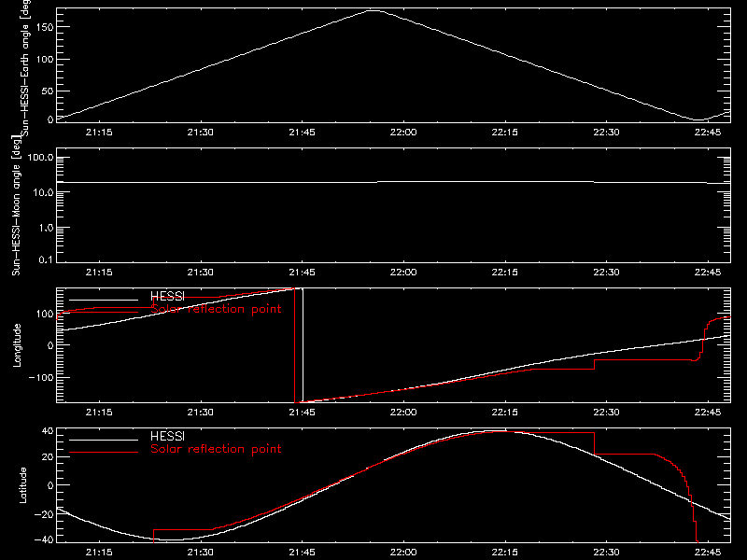This screenshot has height=560, width=747.
Task: Click the 50 tick on Earth angle axis
Action: pyautogui.click(x=48, y=91)
